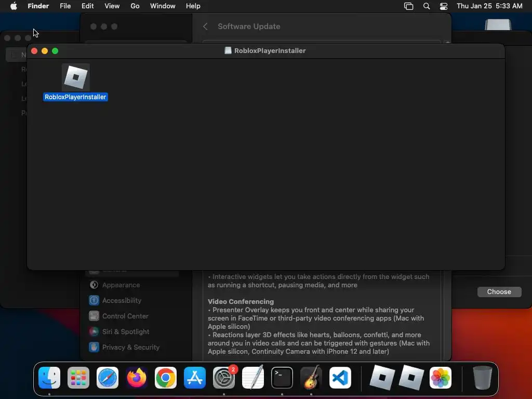
Task: Zoom the RobloxPlayerInstaller window with green button
Action: pos(55,51)
